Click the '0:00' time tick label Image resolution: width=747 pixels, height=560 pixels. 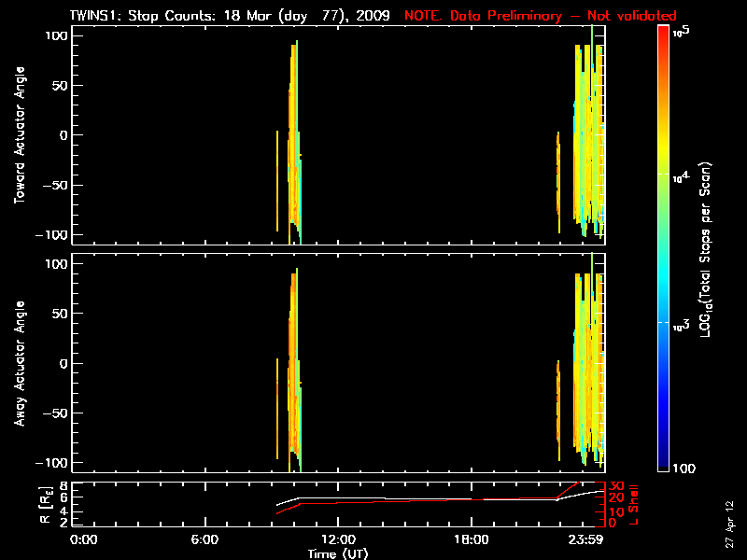84,539
